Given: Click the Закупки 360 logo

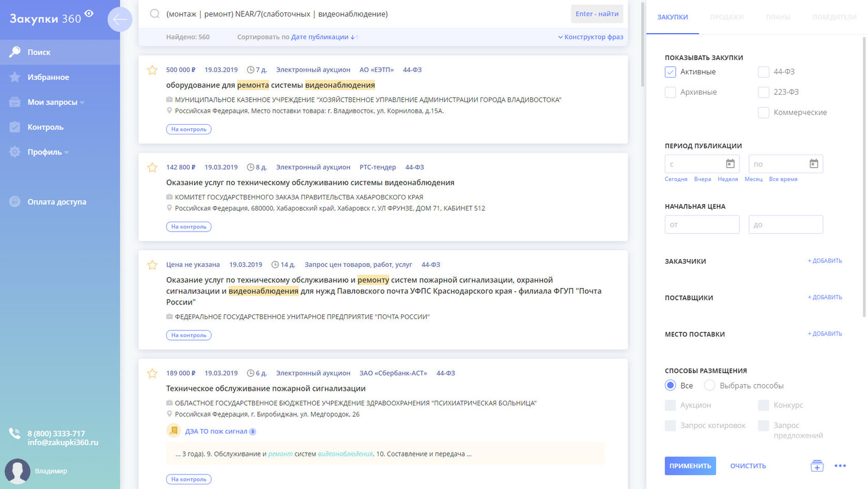Looking at the screenshot, I should coord(51,18).
